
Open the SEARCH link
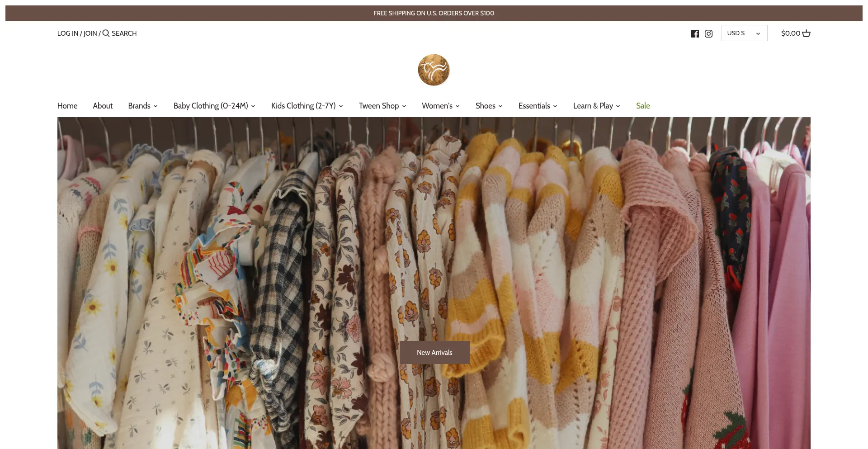124,33
